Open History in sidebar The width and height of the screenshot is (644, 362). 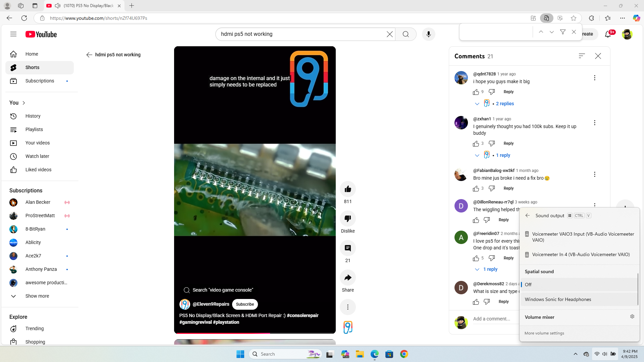pos(40,116)
